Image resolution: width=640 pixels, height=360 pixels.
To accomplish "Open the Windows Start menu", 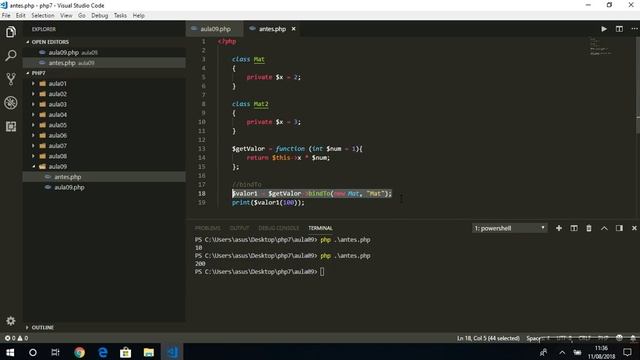I will tap(10, 352).
